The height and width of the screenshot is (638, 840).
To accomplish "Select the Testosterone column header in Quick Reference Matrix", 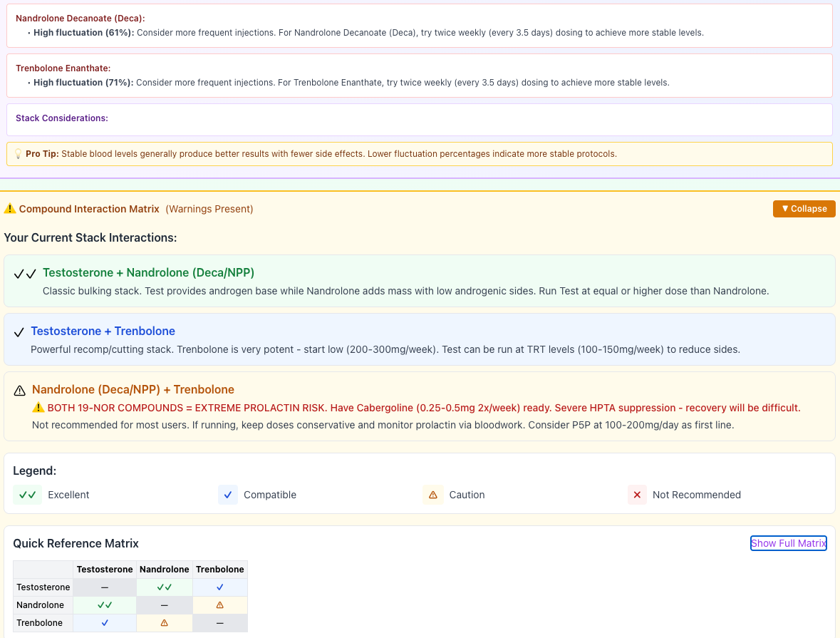I will tap(104, 569).
